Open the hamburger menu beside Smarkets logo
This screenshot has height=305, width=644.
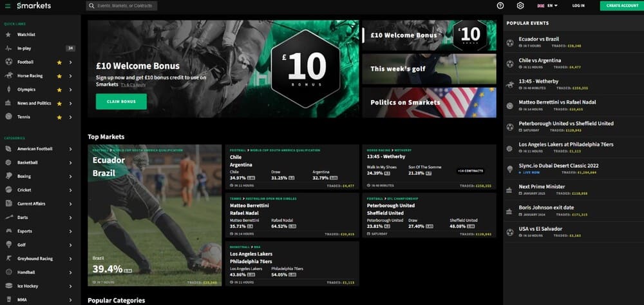(8, 6)
